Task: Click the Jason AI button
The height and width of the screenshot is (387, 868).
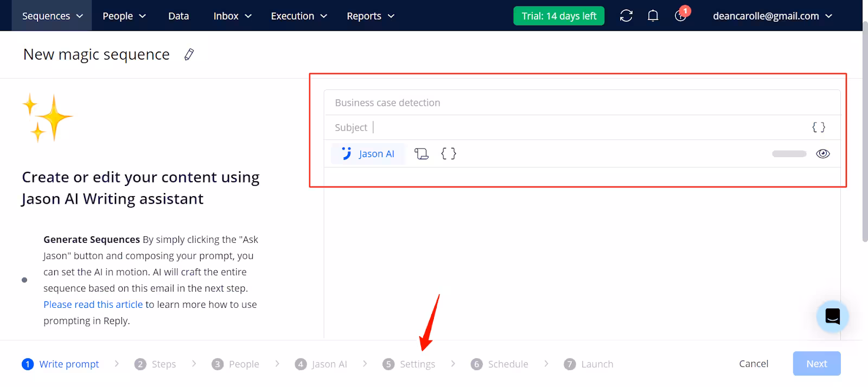Action: pos(368,154)
